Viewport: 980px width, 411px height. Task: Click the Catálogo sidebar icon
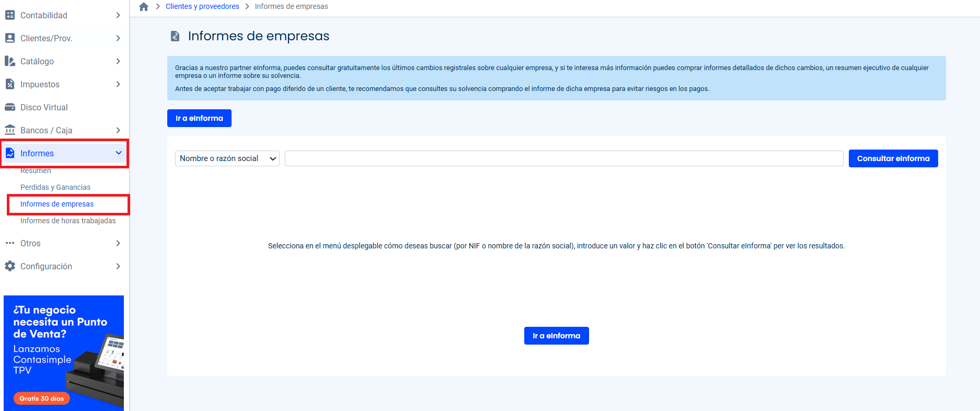[x=10, y=61]
